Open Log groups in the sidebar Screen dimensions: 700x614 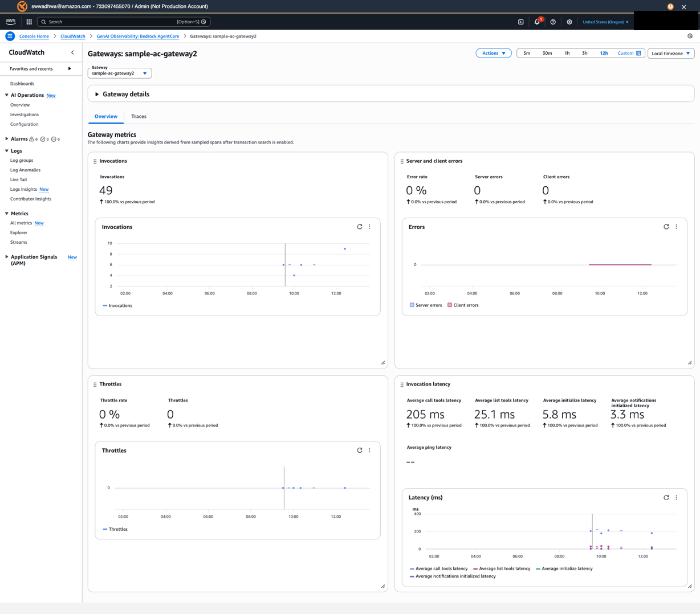pyautogui.click(x=22, y=160)
